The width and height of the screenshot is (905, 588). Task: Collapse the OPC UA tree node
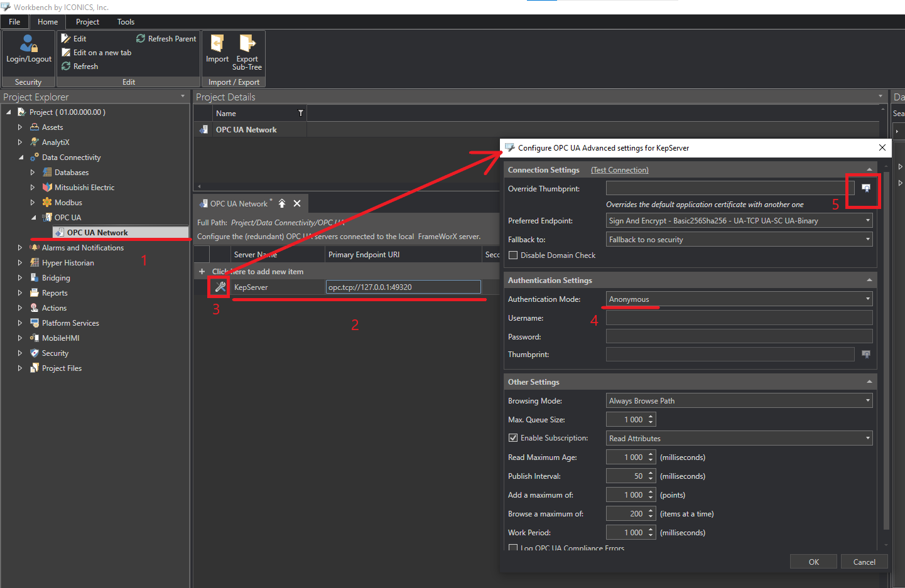(33, 218)
